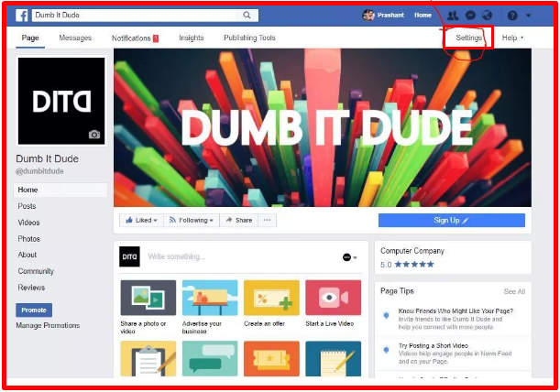
Task: Open the Manage Promotions link
Action: pyautogui.click(x=48, y=325)
